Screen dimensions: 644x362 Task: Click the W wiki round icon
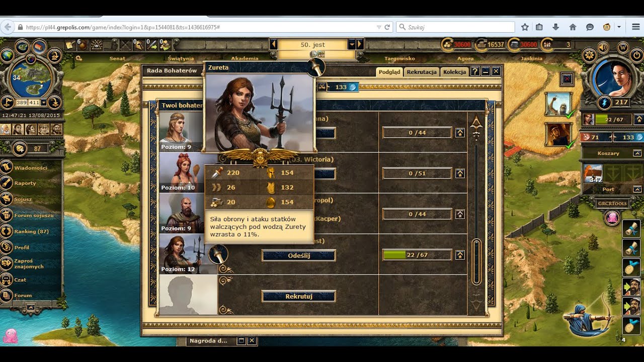tap(623, 47)
